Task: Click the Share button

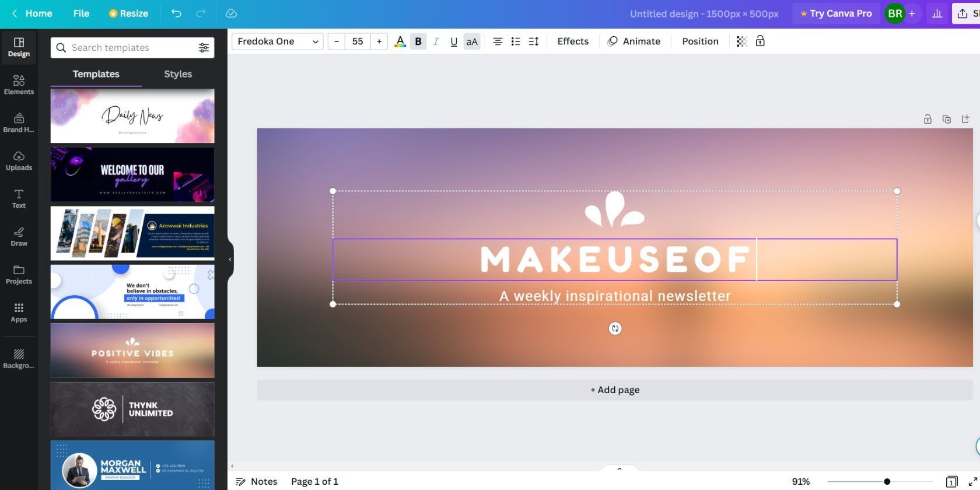Action: click(967, 13)
